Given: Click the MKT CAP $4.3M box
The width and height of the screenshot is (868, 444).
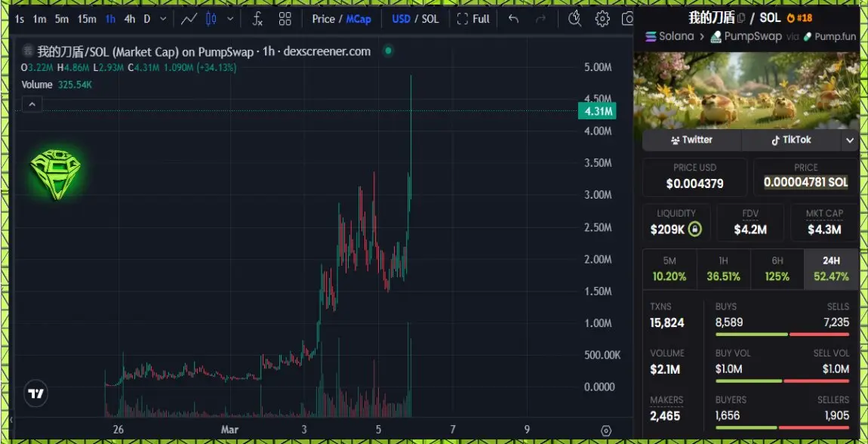Looking at the screenshot, I should point(825,223).
